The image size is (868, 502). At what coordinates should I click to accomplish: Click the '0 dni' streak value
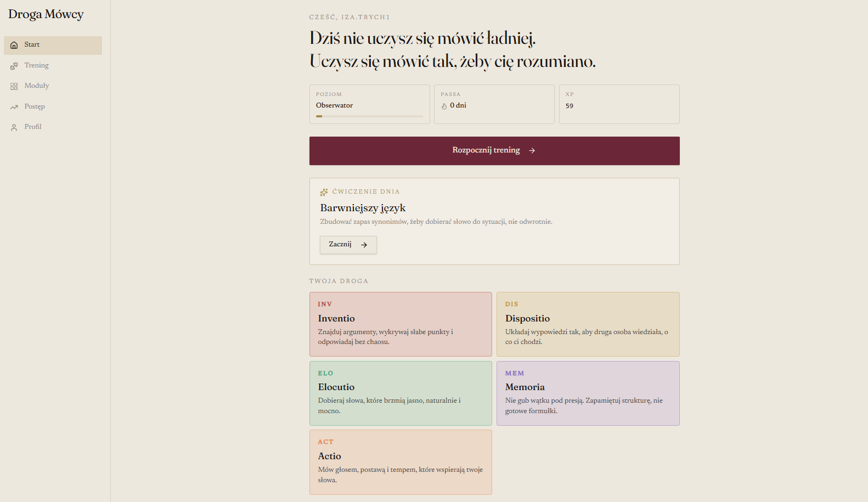458,105
